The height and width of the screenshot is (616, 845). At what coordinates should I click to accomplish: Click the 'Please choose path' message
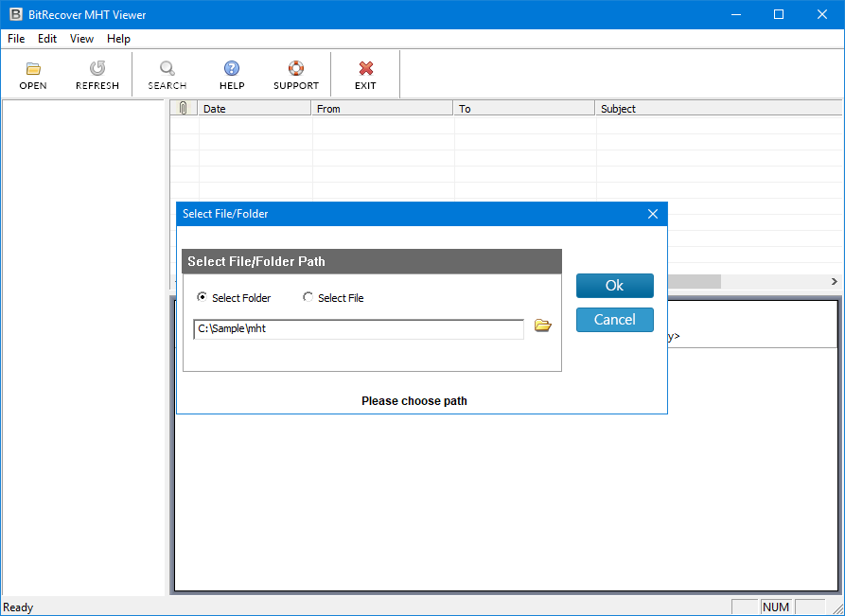414,401
